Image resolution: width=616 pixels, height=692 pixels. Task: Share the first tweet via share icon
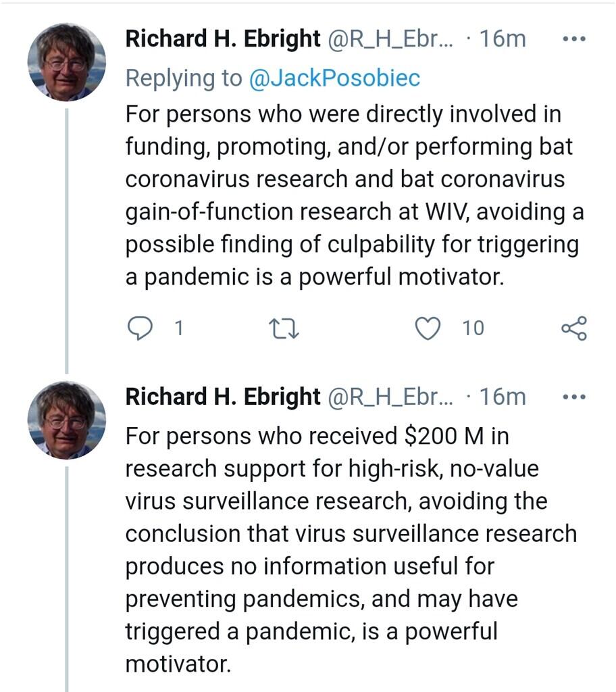(573, 328)
